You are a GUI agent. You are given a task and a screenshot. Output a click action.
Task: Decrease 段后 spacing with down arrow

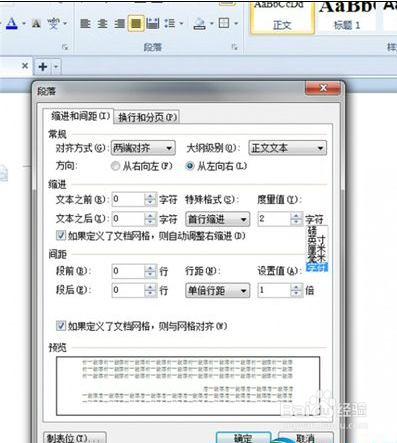pyautogui.click(x=151, y=294)
